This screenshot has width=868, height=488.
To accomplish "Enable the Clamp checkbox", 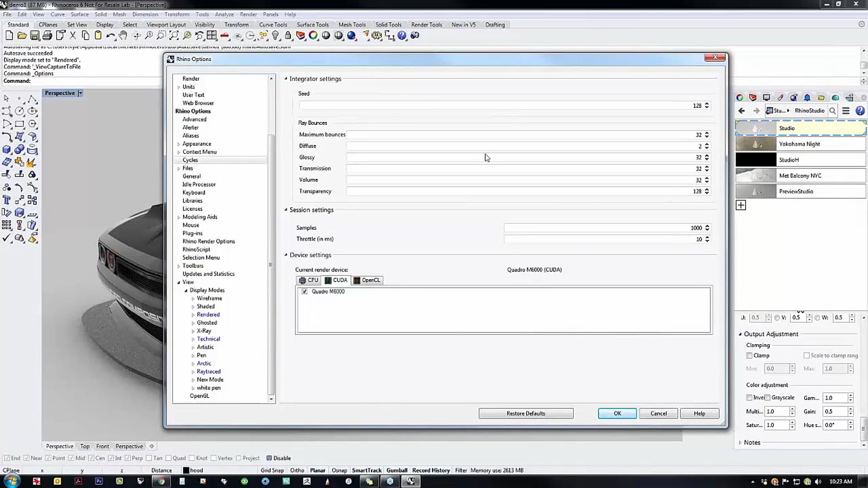I will (749, 356).
